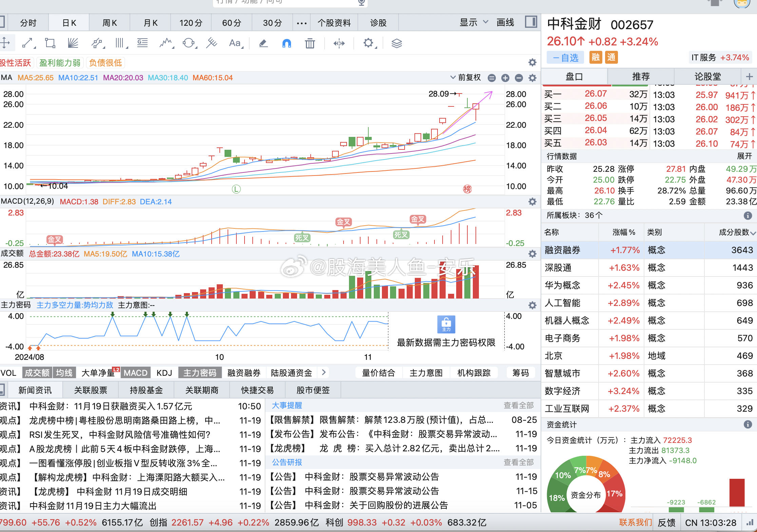Click the plus zoom icon beside 前复权

coord(505,78)
